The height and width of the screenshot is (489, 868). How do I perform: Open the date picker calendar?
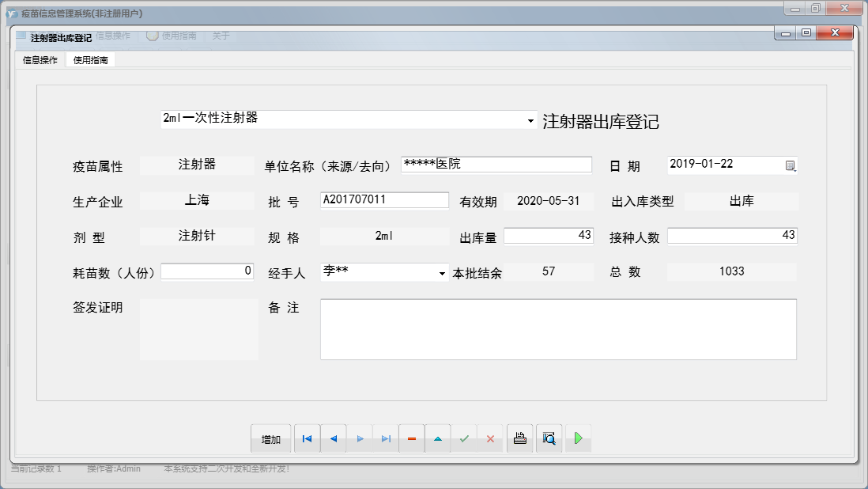coord(790,165)
